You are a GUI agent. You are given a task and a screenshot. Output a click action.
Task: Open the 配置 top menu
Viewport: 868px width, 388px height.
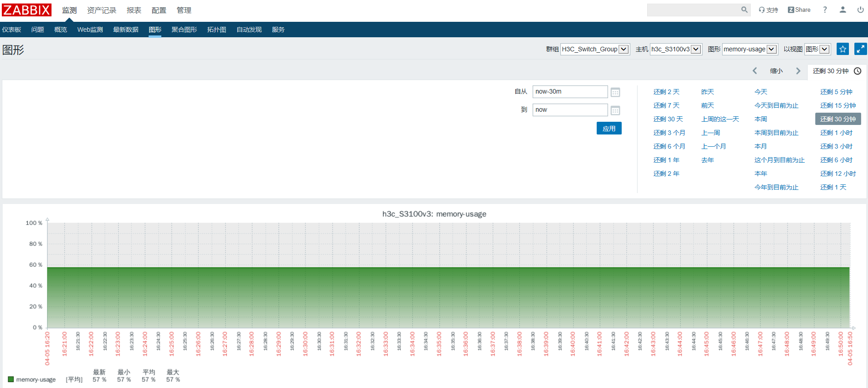point(159,10)
